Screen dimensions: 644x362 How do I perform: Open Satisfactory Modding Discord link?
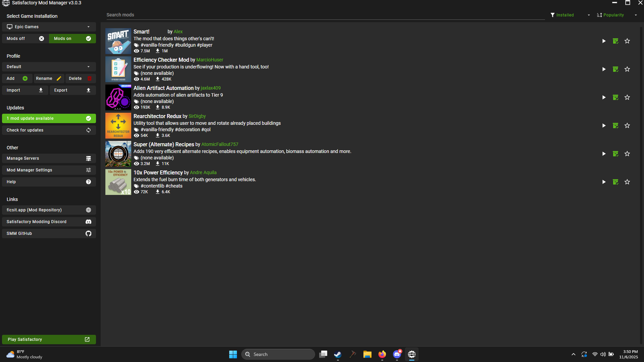click(x=49, y=222)
